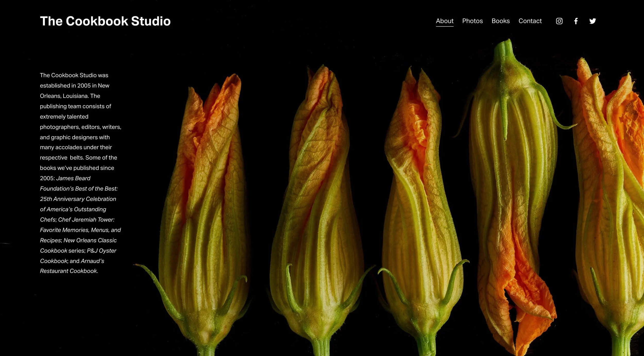Select the Photos link between About and Books
Image resolution: width=644 pixels, height=356 pixels.
[x=473, y=21]
